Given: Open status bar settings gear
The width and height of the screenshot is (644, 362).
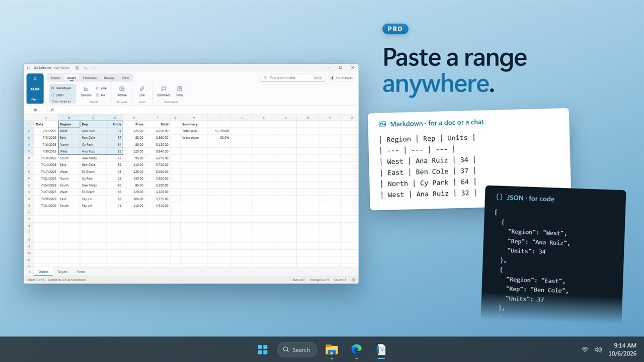Looking at the screenshot, I should (x=353, y=280).
